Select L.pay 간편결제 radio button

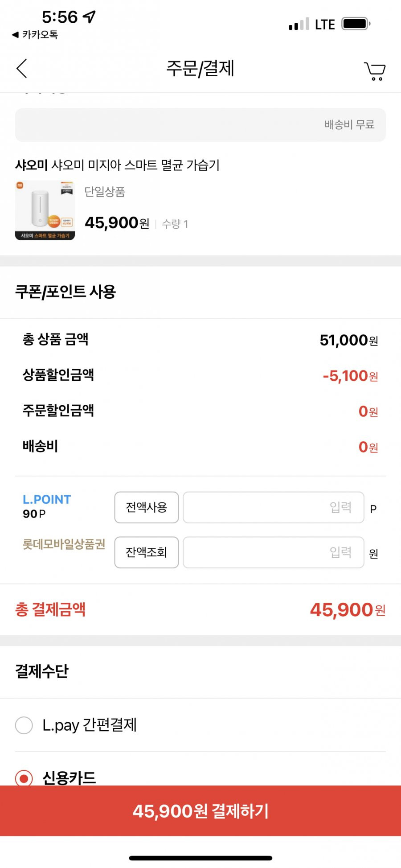point(24,725)
